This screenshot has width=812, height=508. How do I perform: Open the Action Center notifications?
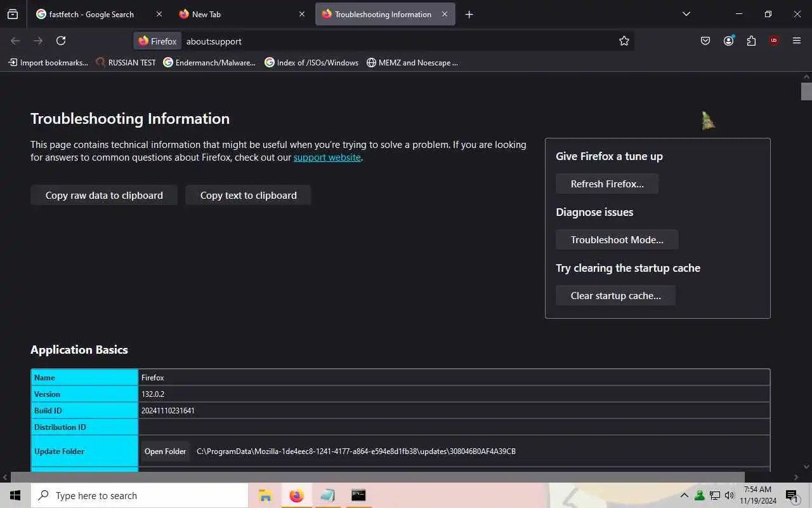click(791, 495)
